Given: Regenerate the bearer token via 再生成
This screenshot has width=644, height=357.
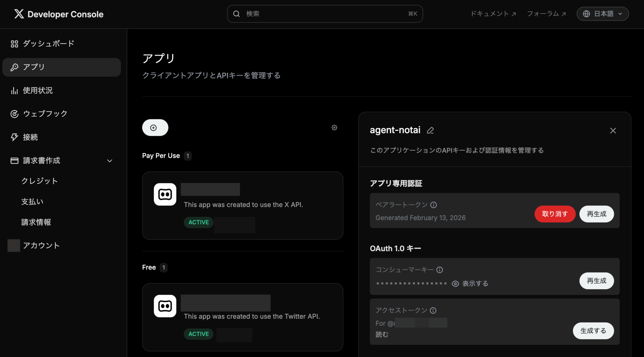Looking at the screenshot, I should [596, 214].
